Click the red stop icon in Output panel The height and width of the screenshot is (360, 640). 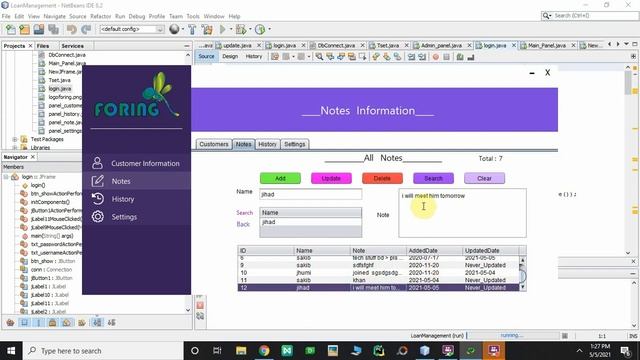click(200, 305)
